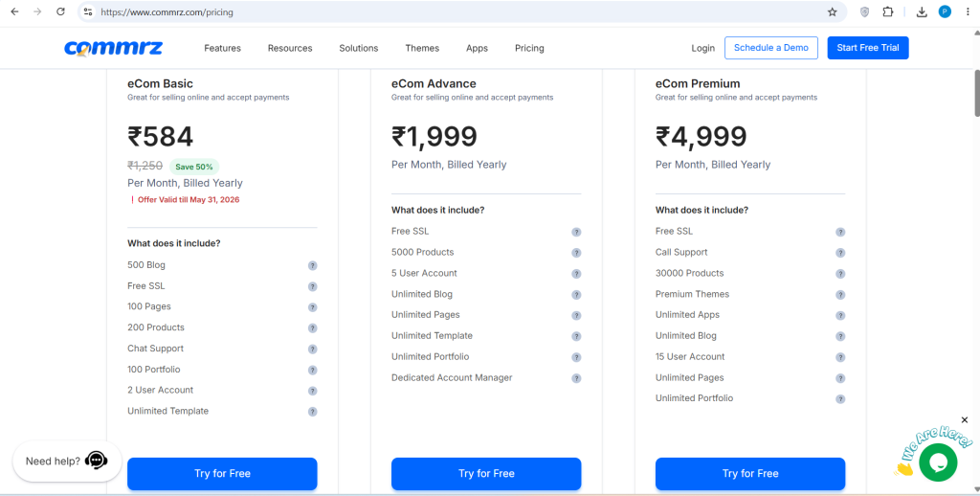This screenshot has height=496, width=980.
Task: Click the eCom Premium plan heading
Action: tap(698, 84)
